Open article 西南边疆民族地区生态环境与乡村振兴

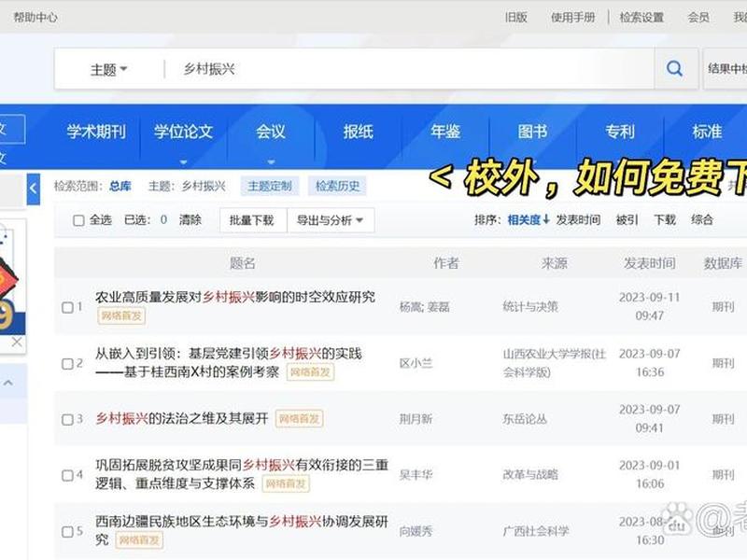pyautogui.click(x=242, y=530)
